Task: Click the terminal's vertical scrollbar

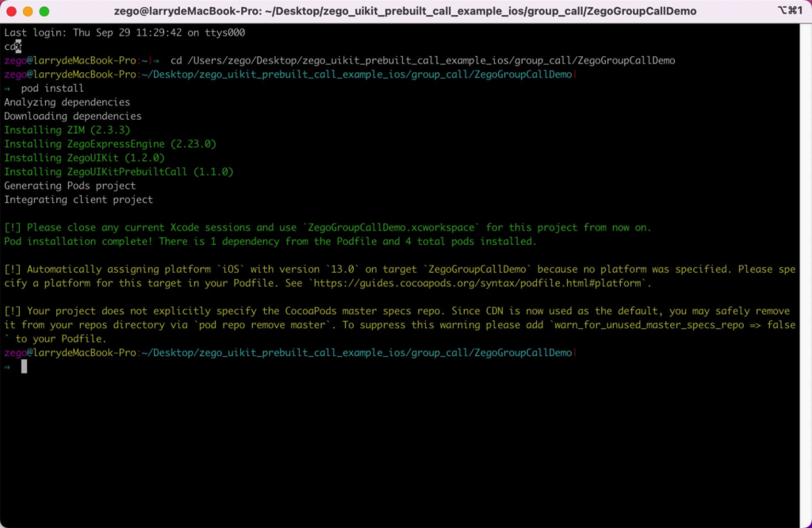Action: pos(806,274)
